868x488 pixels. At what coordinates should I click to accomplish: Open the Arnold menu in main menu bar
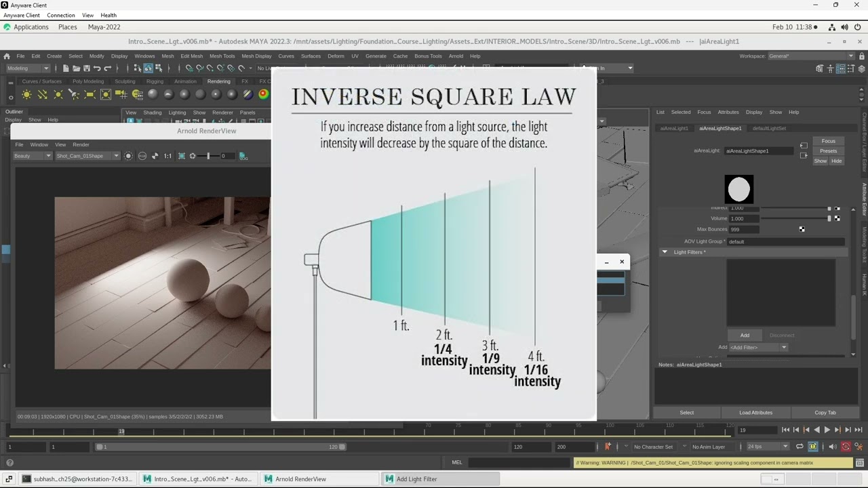click(456, 56)
